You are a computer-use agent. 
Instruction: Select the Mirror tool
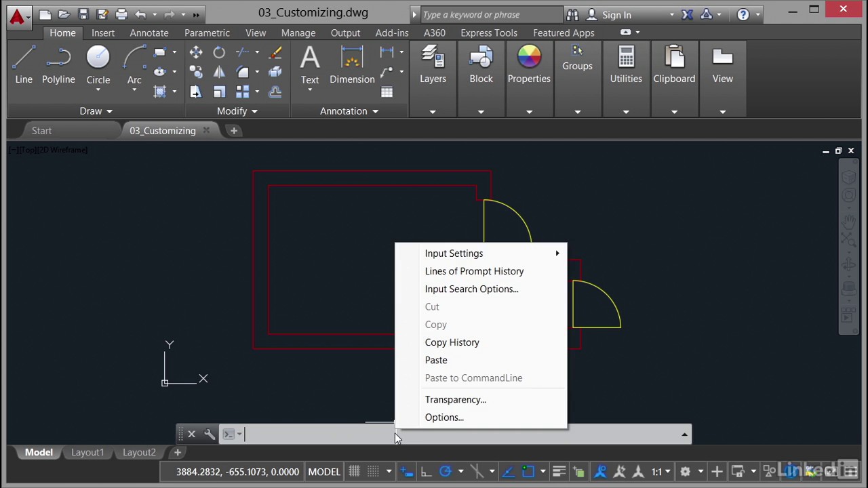(x=219, y=72)
